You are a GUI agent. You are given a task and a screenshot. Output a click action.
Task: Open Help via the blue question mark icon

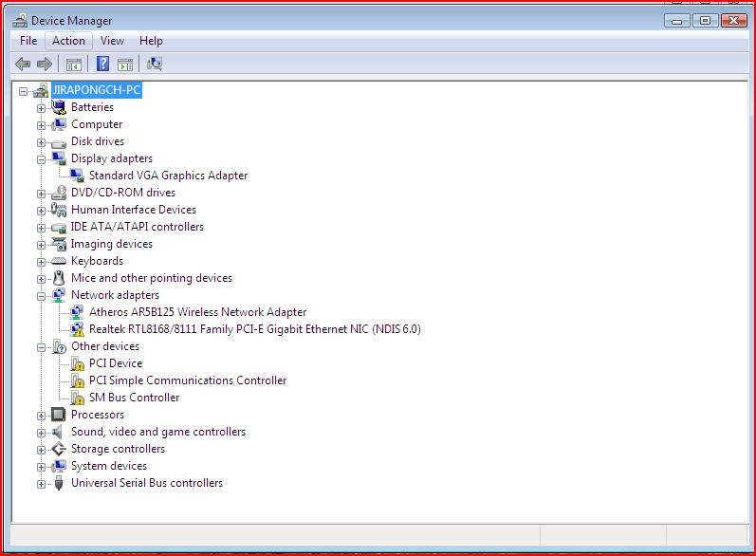[x=102, y=64]
